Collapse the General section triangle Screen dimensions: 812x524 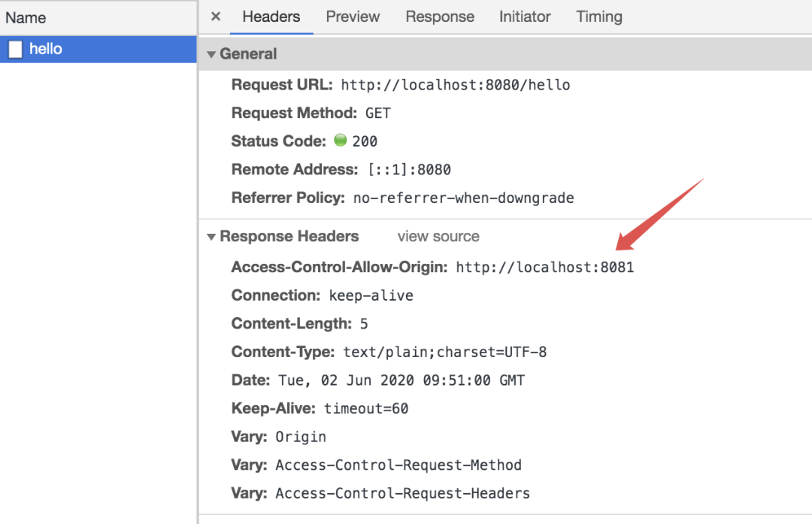coord(211,54)
